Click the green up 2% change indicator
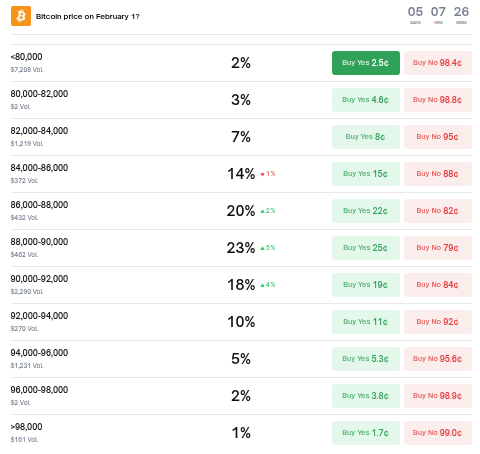The width and height of the screenshot is (480, 454). tap(268, 211)
